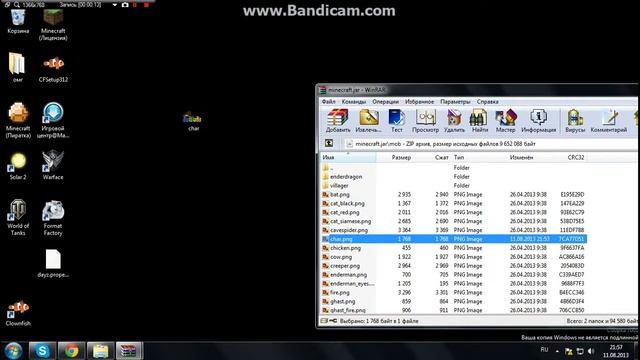Screen dimensions: 640x360
Task: Sort the list by the Имя column
Action: point(348,157)
